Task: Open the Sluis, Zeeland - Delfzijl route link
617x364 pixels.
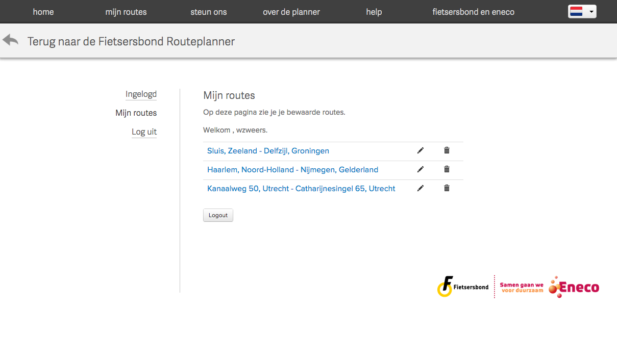Action: point(268,151)
